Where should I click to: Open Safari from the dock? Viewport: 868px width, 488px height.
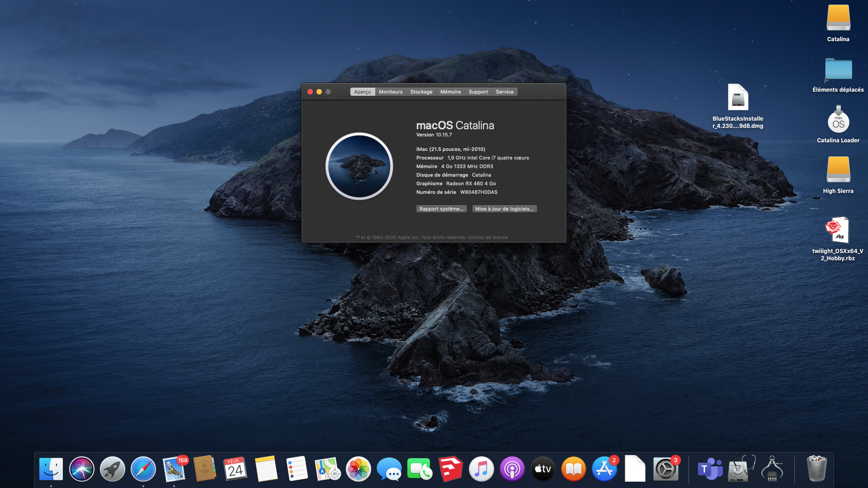pyautogui.click(x=143, y=469)
